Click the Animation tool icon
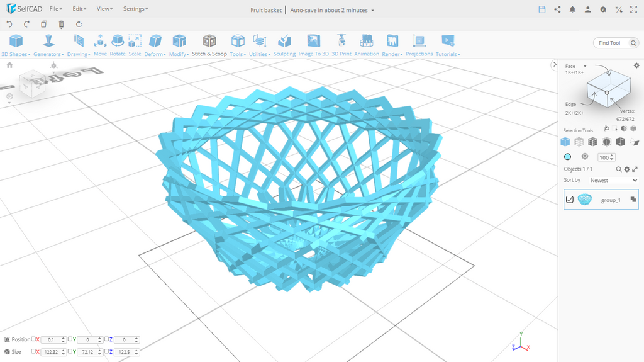The height and width of the screenshot is (362, 644). (366, 44)
